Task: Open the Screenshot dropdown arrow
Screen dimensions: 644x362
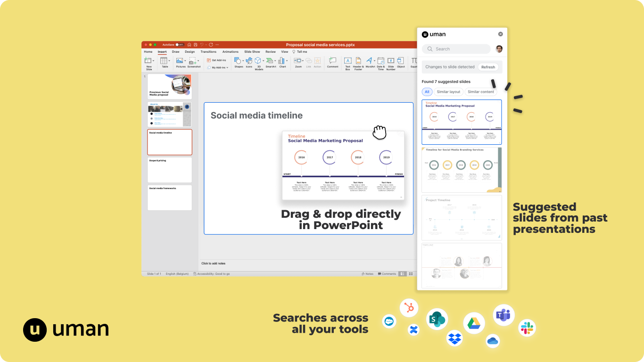Action: click(x=198, y=60)
